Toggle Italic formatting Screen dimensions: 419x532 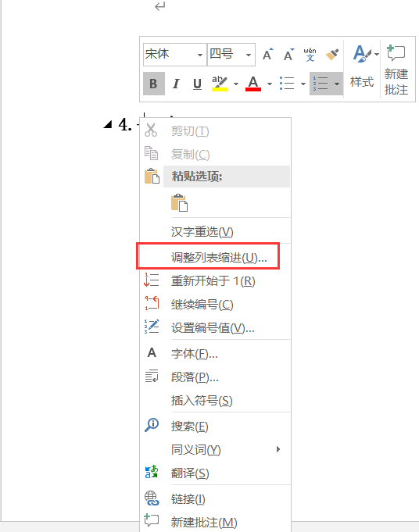176,83
